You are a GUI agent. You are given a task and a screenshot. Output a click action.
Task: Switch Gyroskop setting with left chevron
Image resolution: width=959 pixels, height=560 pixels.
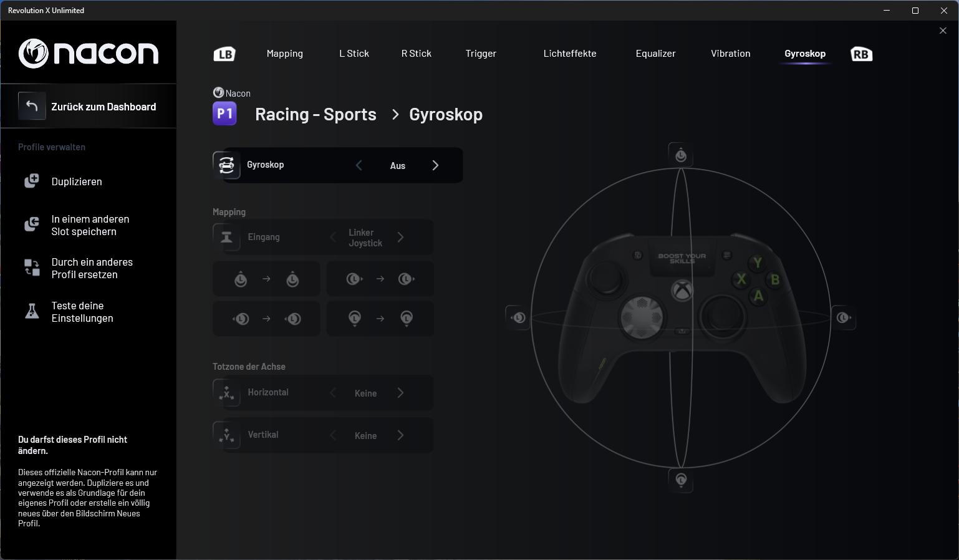tap(359, 165)
